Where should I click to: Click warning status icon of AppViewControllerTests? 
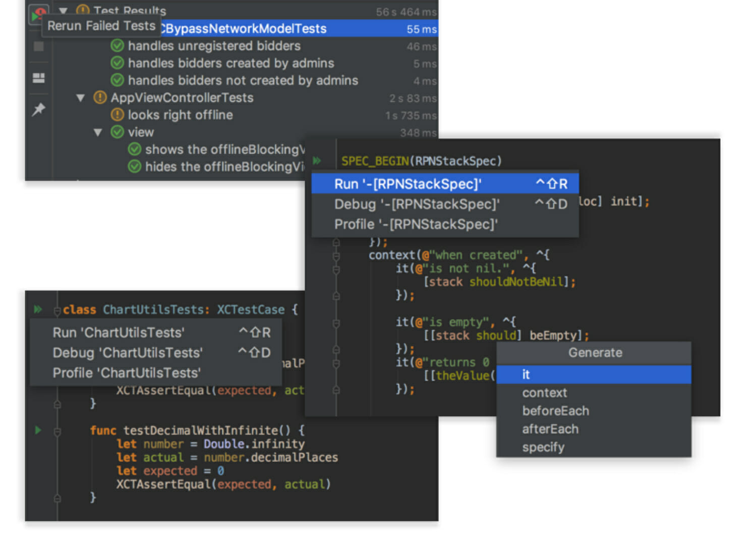pos(100,97)
